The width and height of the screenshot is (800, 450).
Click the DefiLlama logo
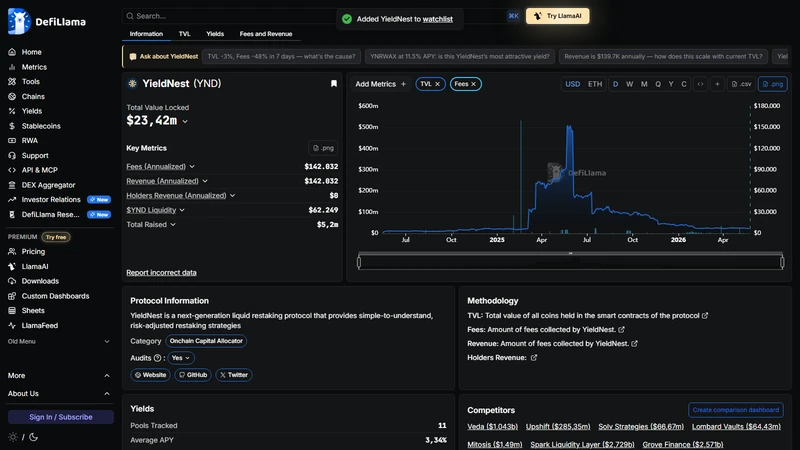coord(47,21)
